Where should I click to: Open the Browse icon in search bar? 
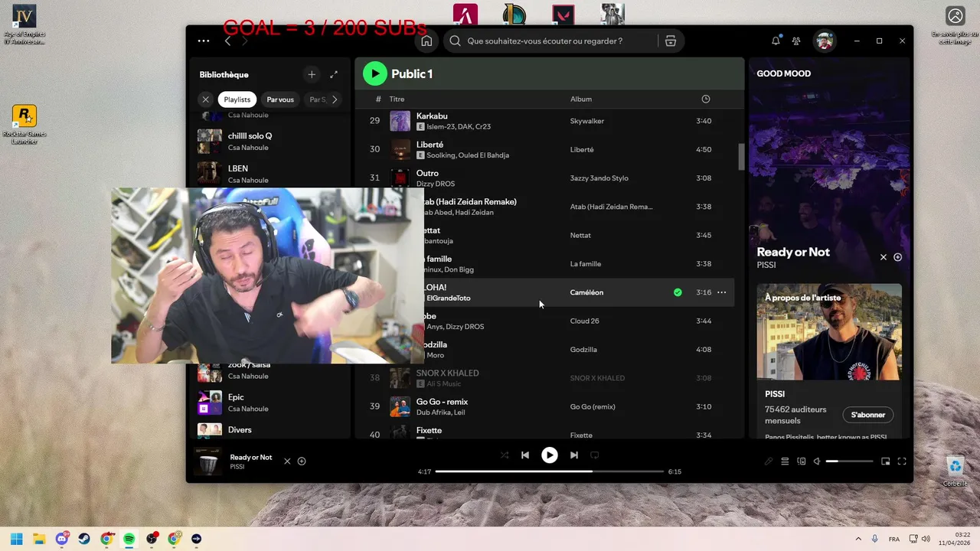click(671, 41)
